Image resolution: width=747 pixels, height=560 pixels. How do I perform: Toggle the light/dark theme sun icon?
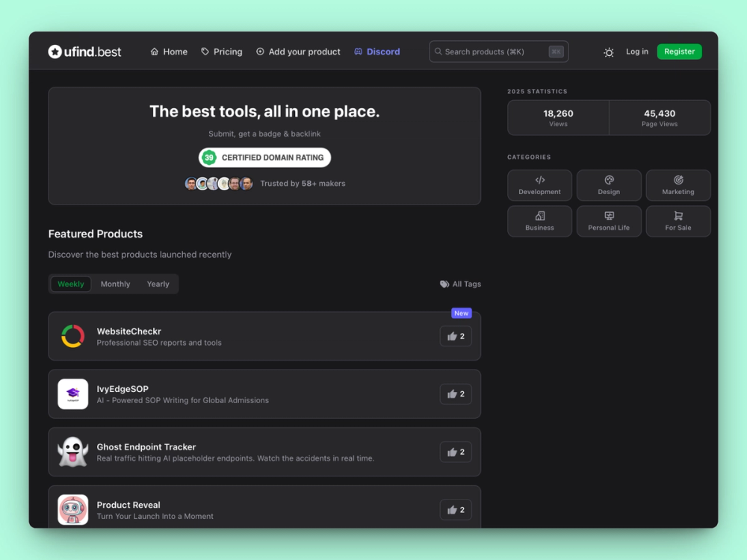point(608,52)
